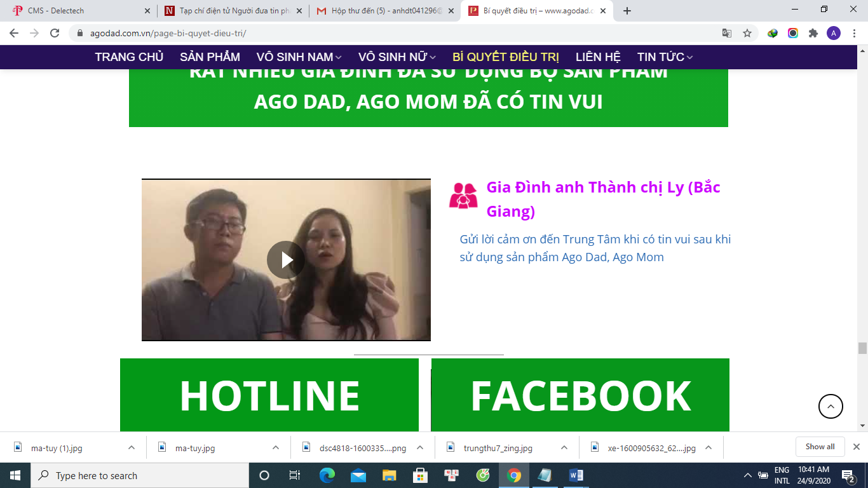
Task: Click the scroll-to-top arrow button
Action: tap(831, 406)
